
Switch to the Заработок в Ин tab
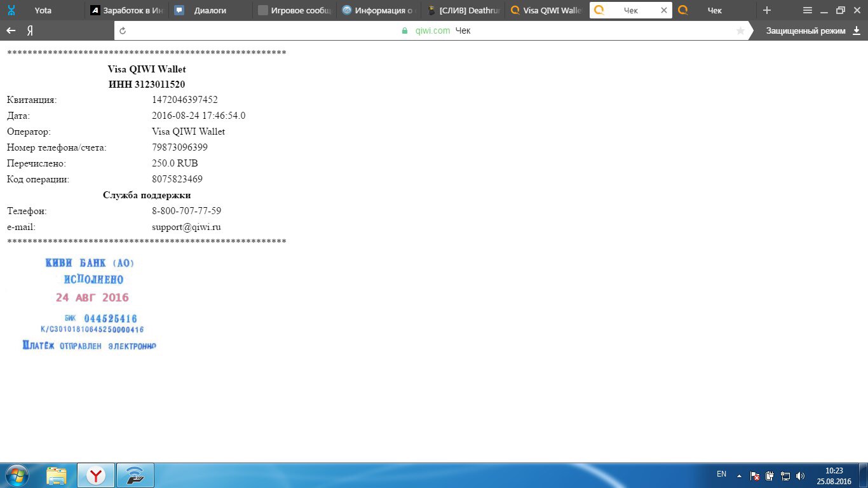[126, 10]
